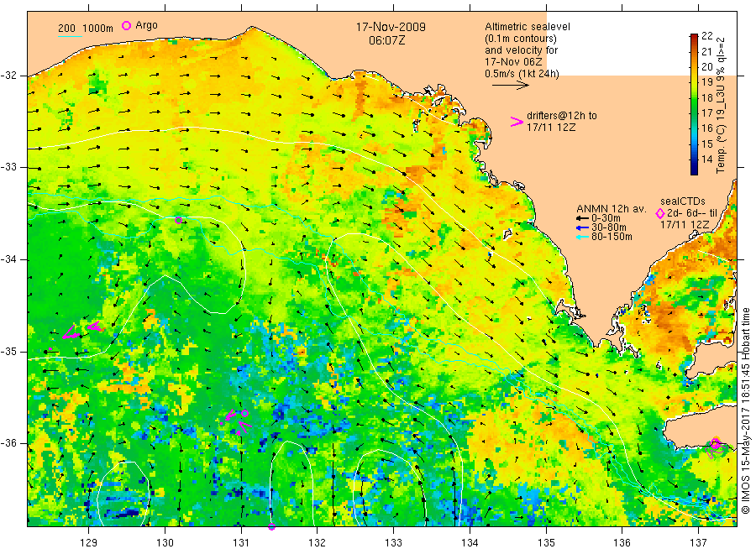Click the '17-Nov 06Z' text
Viewport: 756px width, 554px height.
pyautogui.click(x=513, y=61)
